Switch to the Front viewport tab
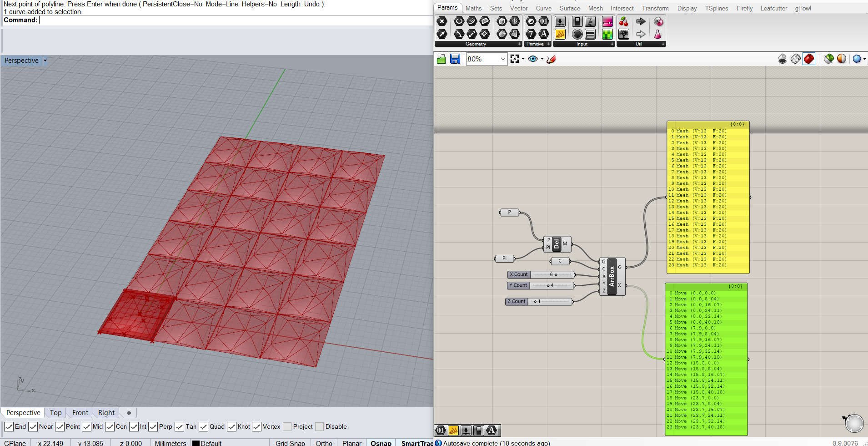 pos(80,413)
